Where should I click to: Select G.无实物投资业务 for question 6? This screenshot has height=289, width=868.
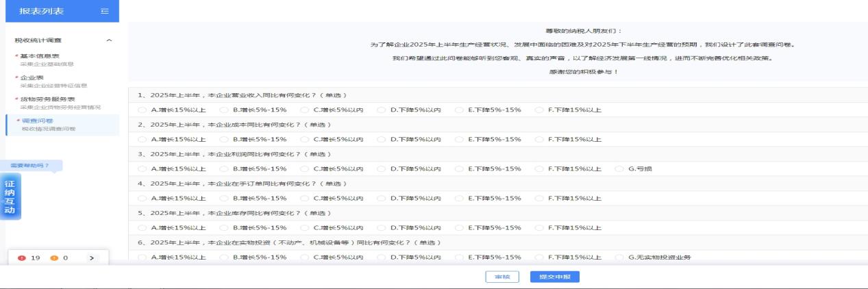[620, 257]
